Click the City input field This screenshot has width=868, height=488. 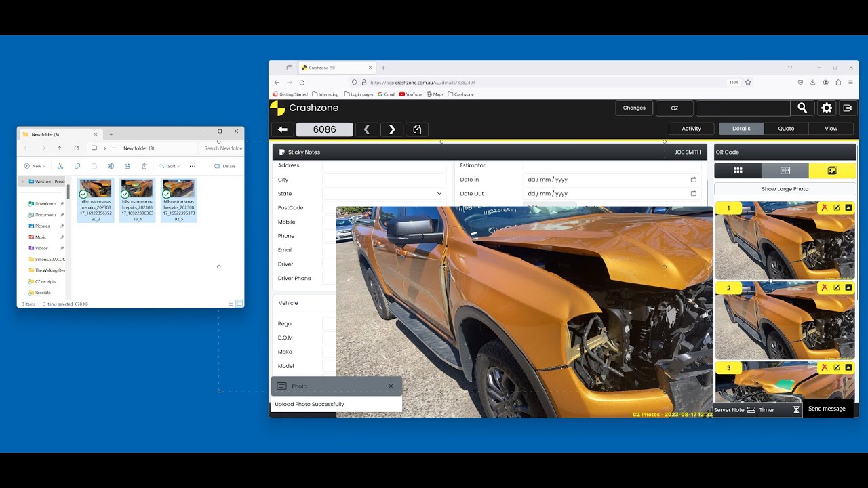click(384, 180)
